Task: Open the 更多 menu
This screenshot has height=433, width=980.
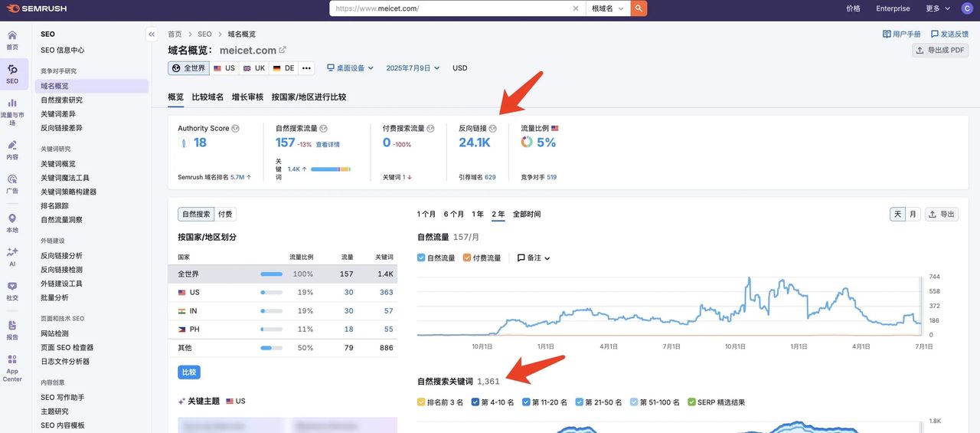Action: pyautogui.click(x=936, y=8)
